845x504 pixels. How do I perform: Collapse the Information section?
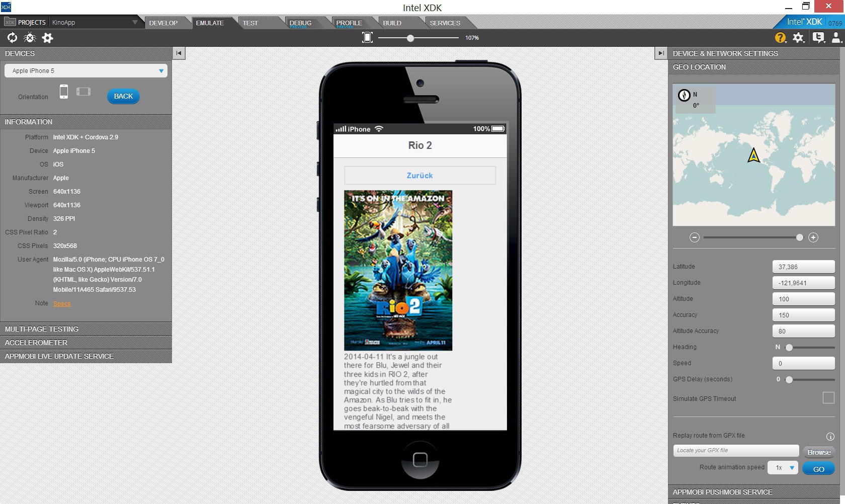(86, 122)
